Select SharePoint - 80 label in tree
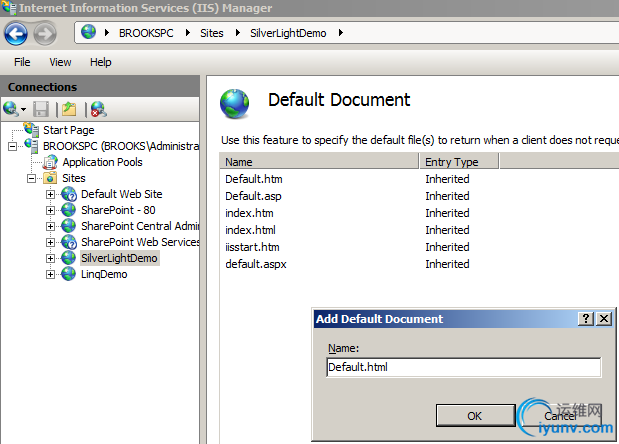Viewport: 619px width, 444px height. 118,210
